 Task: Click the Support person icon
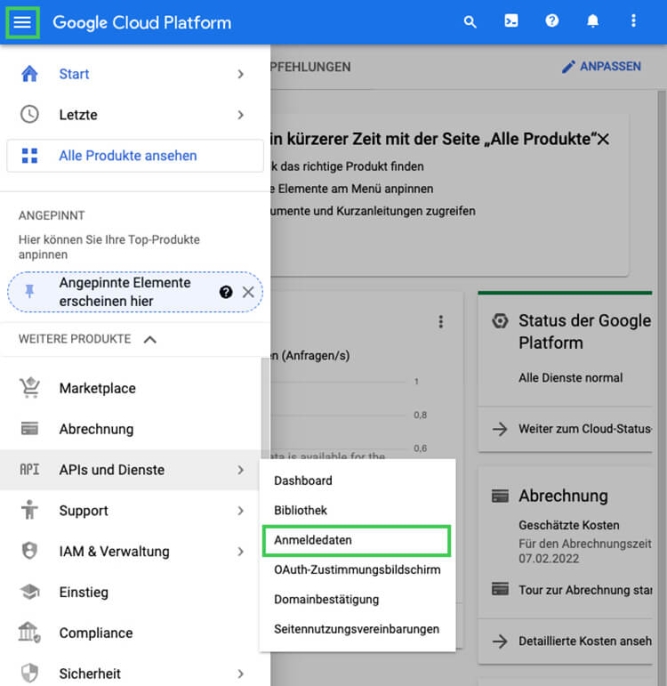[29, 510]
